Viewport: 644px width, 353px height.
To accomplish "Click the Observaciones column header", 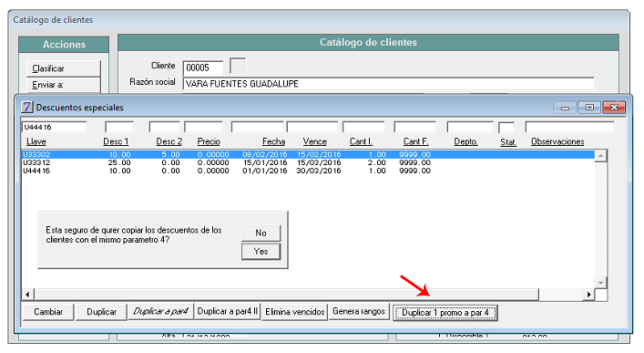I will pos(557,141).
